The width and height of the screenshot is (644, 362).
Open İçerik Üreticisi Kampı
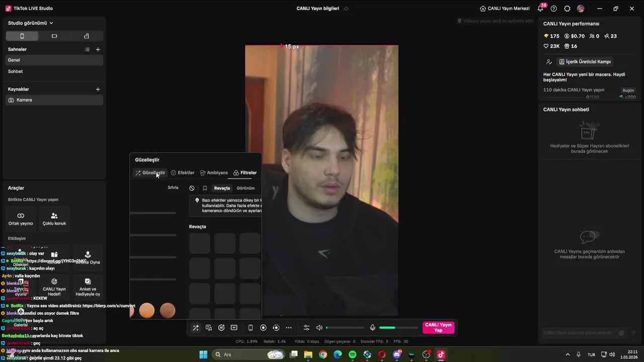[x=585, y=62]
